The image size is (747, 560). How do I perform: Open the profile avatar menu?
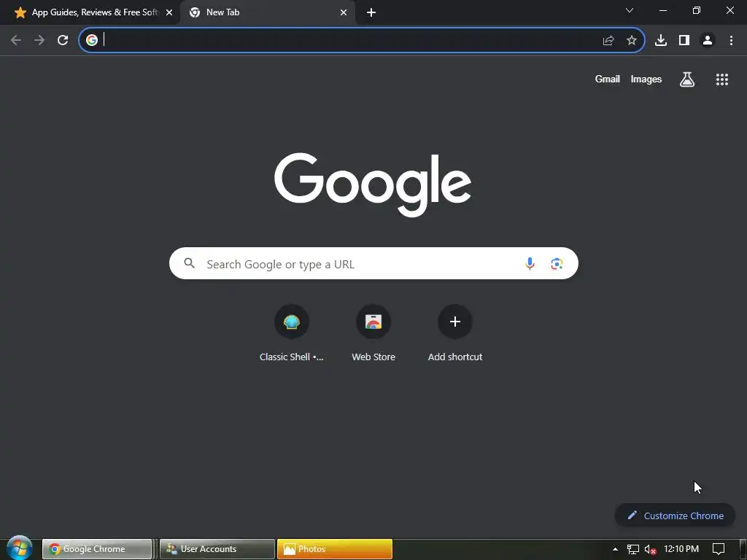(708, 41)
